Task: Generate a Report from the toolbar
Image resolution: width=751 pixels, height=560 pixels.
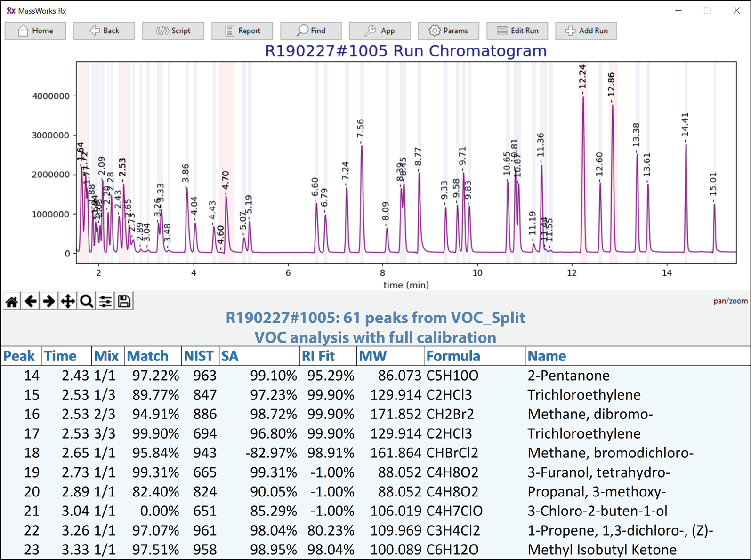Action: tap(242, 31)
